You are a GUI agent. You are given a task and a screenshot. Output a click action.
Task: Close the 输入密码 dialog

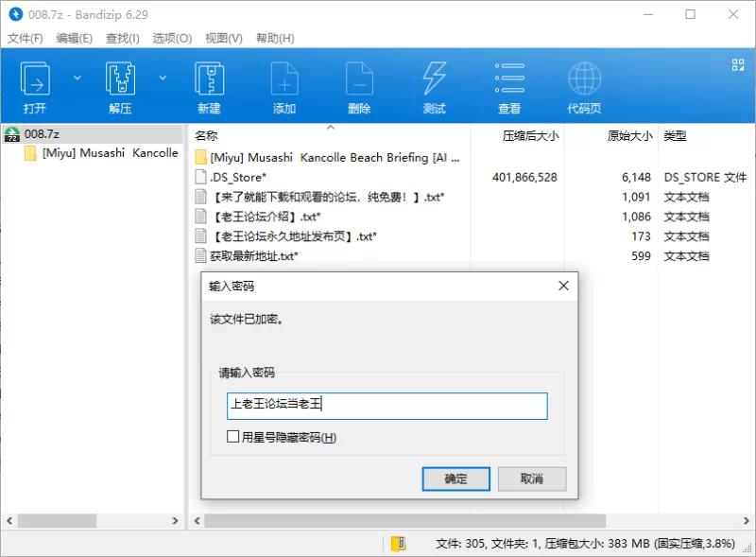point(563,286)
